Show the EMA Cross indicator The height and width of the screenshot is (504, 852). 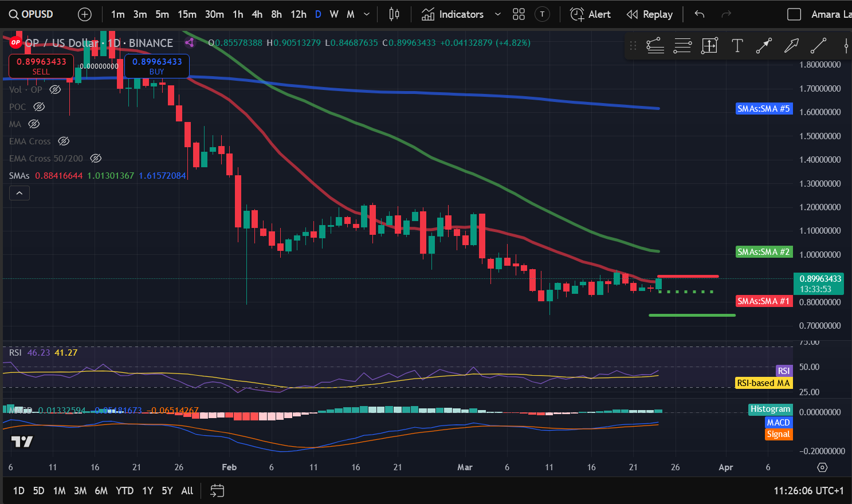click(x=64, y=141)
